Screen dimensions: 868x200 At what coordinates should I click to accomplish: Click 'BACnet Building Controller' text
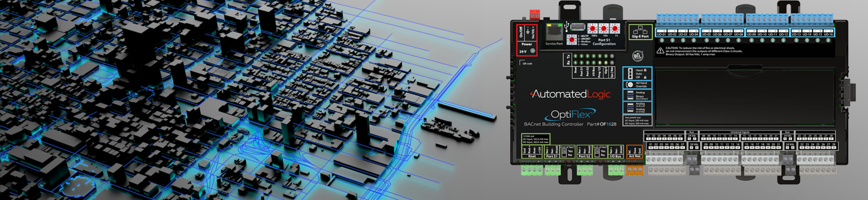554,124
